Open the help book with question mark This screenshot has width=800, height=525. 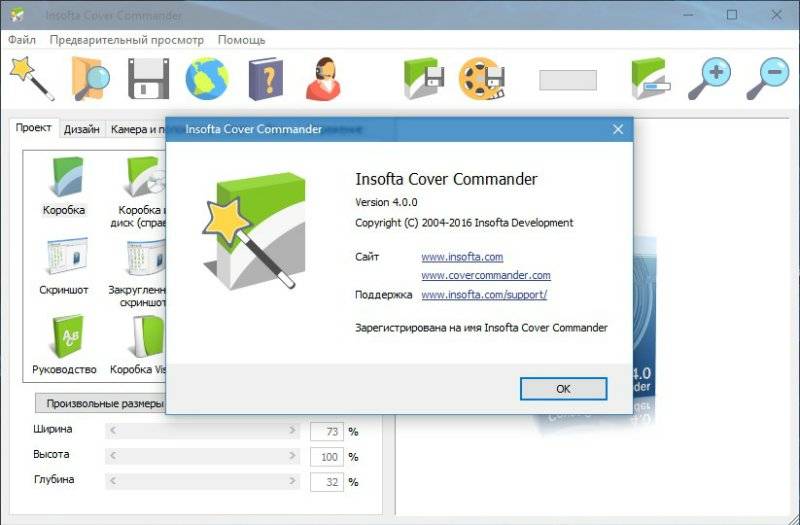coord(265,79)
